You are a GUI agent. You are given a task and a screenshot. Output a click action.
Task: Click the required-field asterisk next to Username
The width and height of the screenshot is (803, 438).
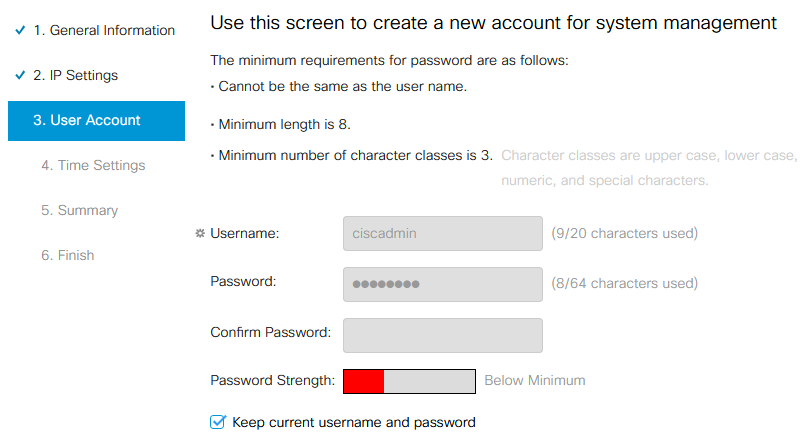point(200,234)
